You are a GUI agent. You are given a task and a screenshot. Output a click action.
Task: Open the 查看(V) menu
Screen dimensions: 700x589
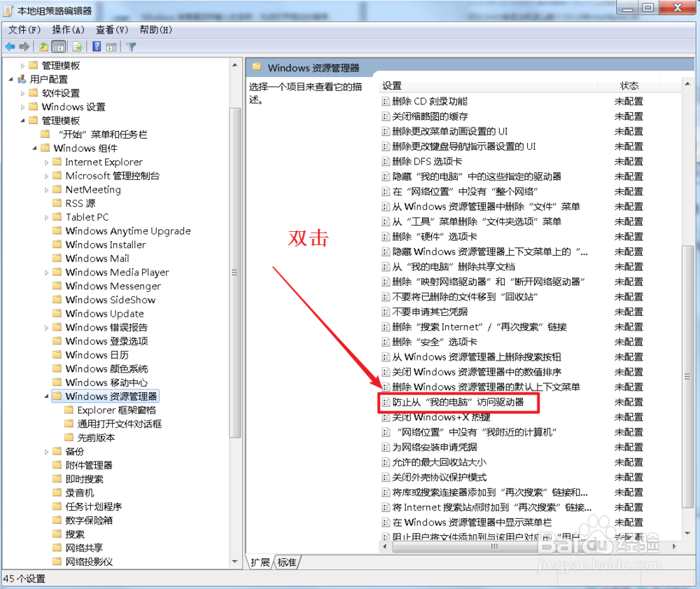pos(111,29)
